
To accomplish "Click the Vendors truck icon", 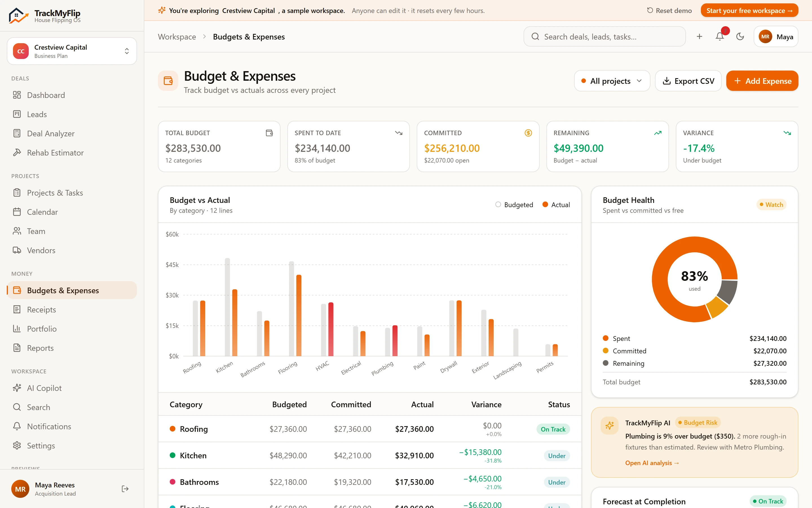I will tap(17, 250).
